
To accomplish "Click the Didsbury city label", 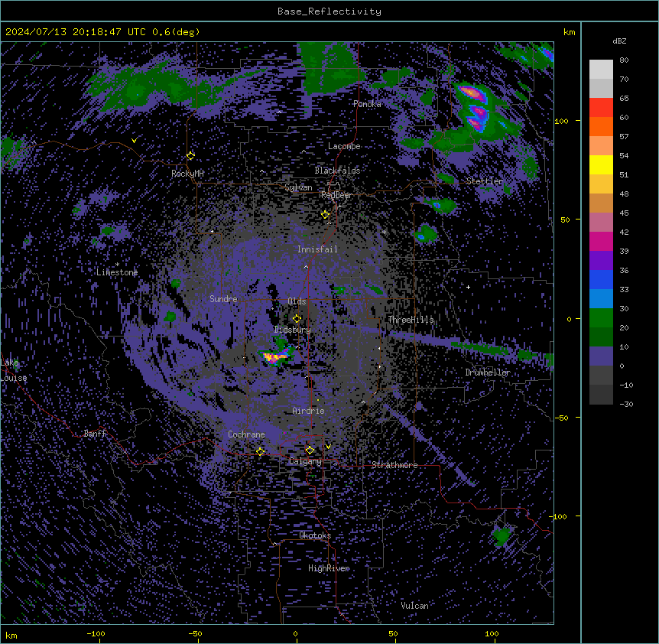I will pos(292,330).
